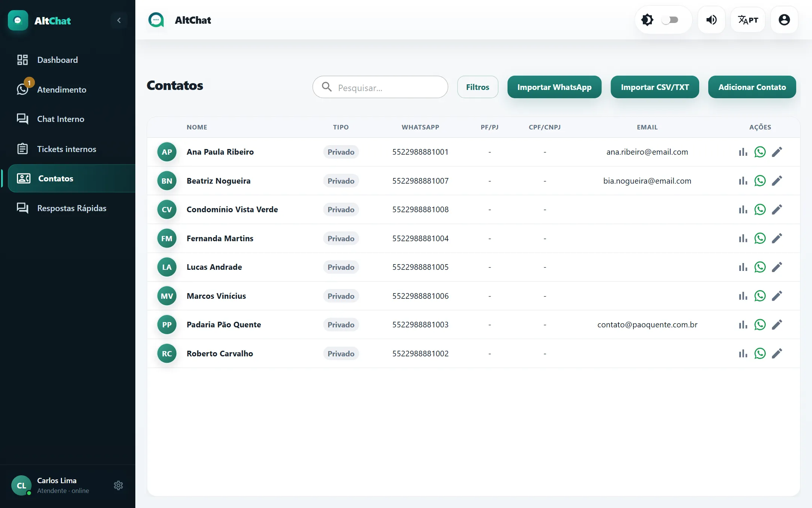
Task: View statistics for Marcos Vinícius
Action: [x=743, y=296]
